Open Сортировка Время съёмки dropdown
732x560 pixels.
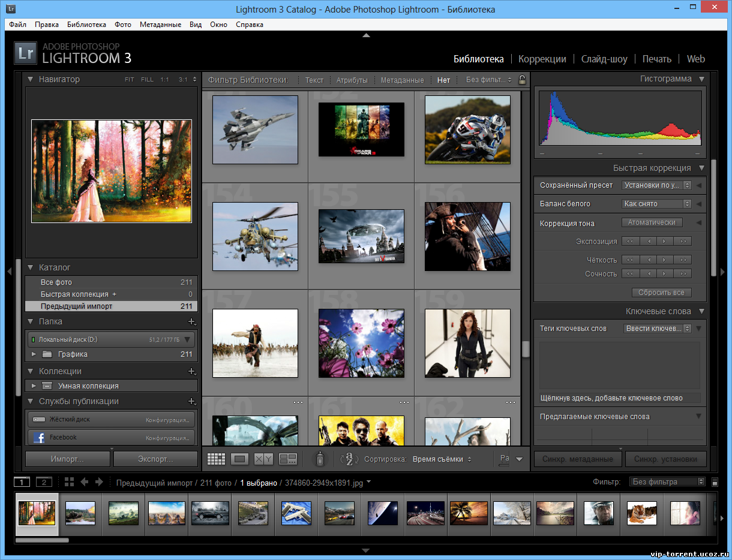pyautogui.click(x=442, y=459)
